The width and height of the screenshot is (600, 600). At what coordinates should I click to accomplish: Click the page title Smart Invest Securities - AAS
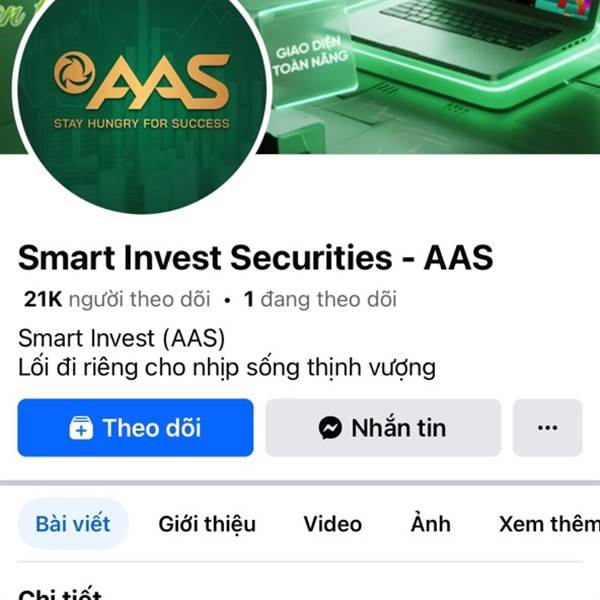(x=256, y=258)
